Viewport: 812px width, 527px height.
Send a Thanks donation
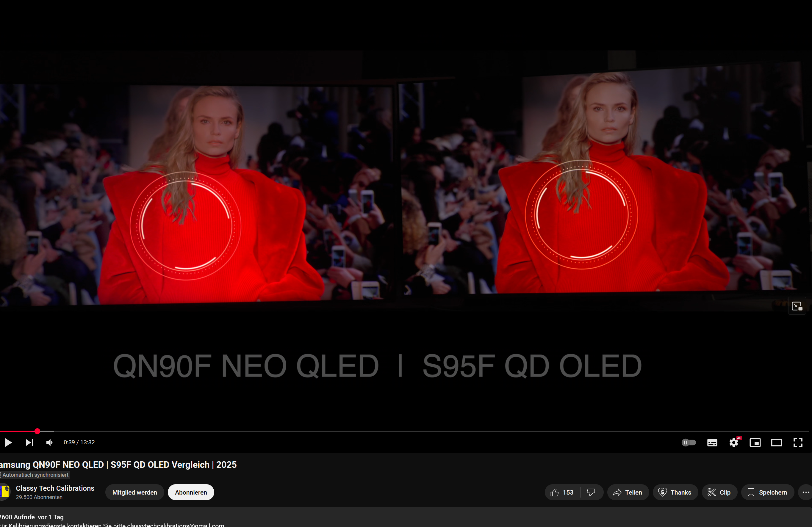tap(675, 492)
